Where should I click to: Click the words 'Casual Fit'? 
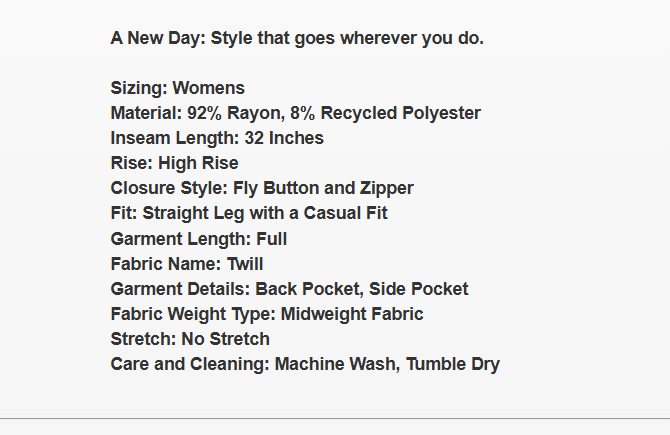(345, 213)
